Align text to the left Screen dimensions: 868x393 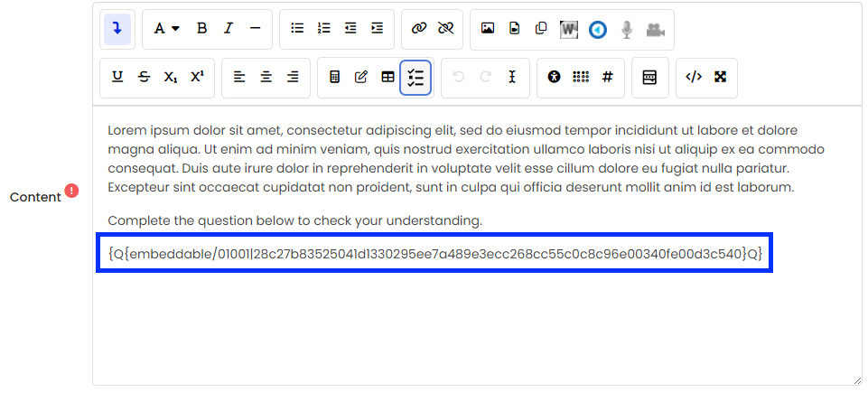(x=239, y=77)
